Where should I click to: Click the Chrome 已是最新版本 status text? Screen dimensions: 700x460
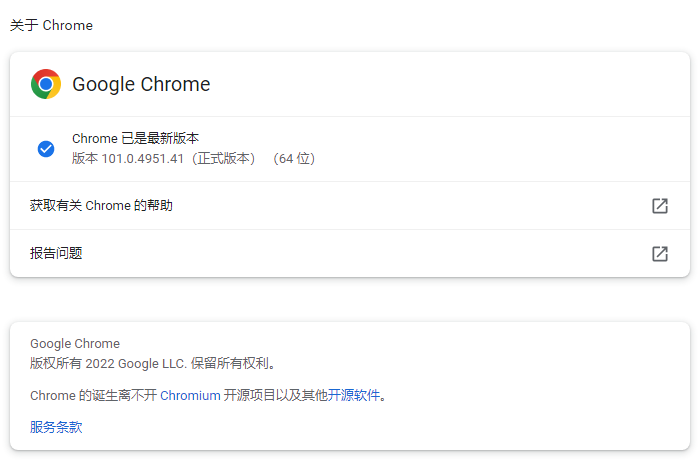tap(141, 139)
